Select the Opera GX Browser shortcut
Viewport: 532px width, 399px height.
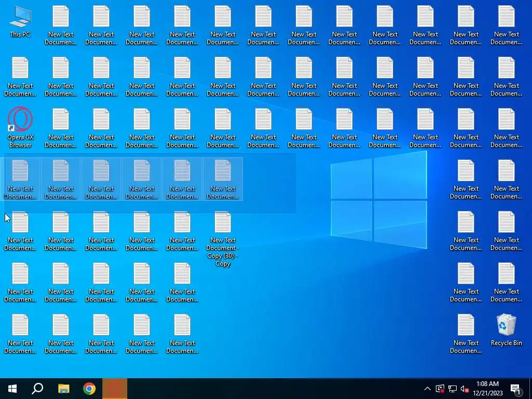(20, 128)
